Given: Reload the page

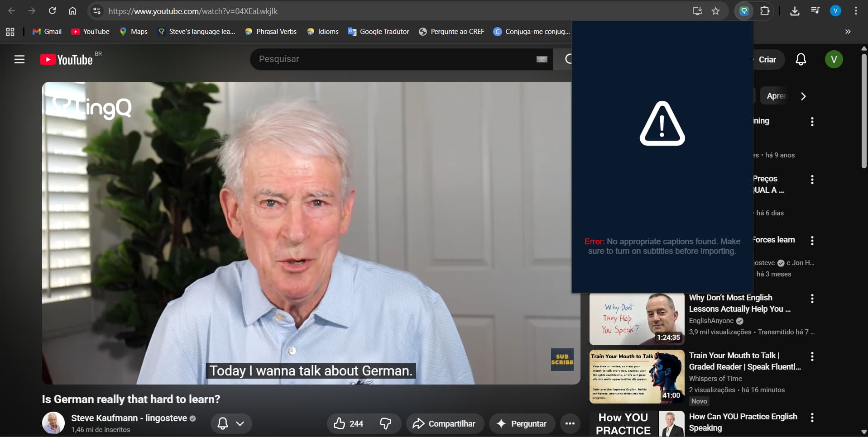Looking at the screenshot, I should pos(52,11).
